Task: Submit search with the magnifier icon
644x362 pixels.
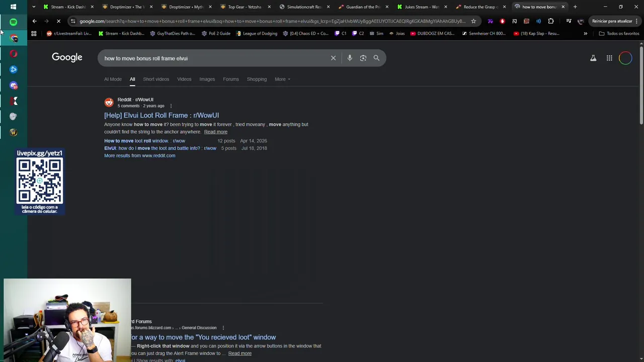Action: [x=376, y=58]
